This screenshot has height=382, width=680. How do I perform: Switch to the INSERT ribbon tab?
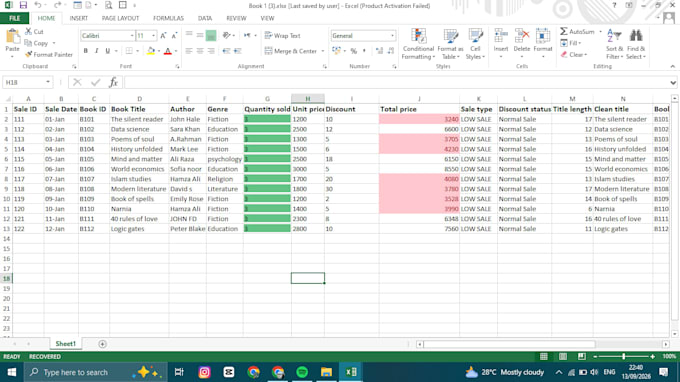point(78,18)
